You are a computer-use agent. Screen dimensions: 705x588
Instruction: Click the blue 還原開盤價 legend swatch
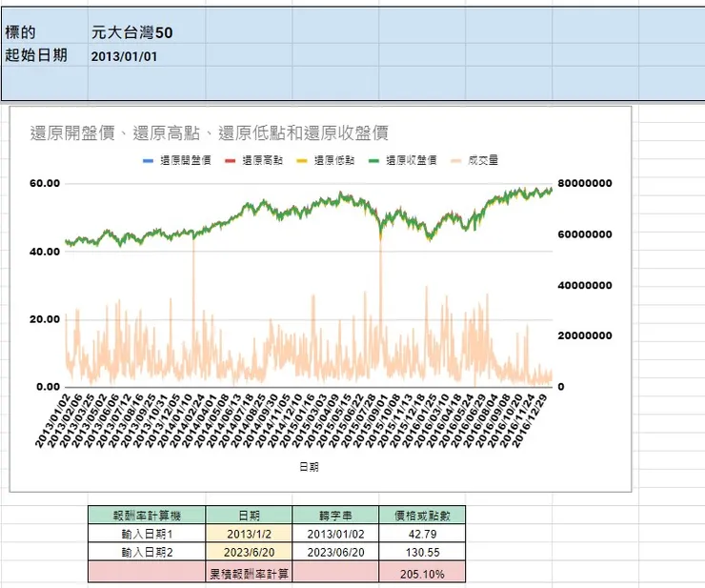pyautogui.click(x=148, y=161)
